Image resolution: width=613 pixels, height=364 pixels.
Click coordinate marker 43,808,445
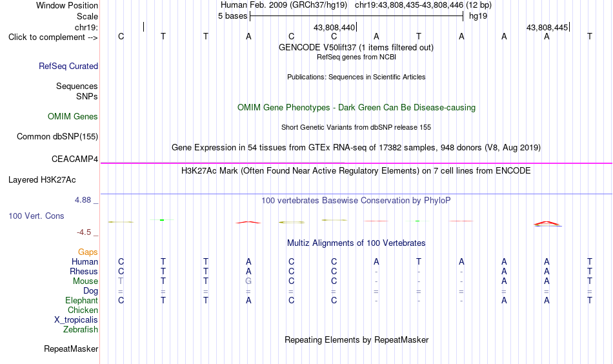click(x=547, y=27)
